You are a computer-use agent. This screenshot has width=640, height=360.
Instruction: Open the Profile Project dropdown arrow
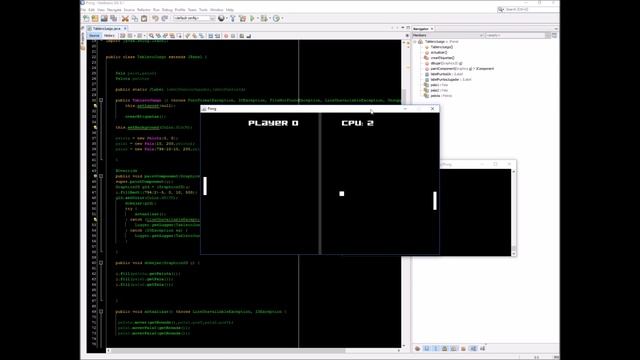(282, 18)
